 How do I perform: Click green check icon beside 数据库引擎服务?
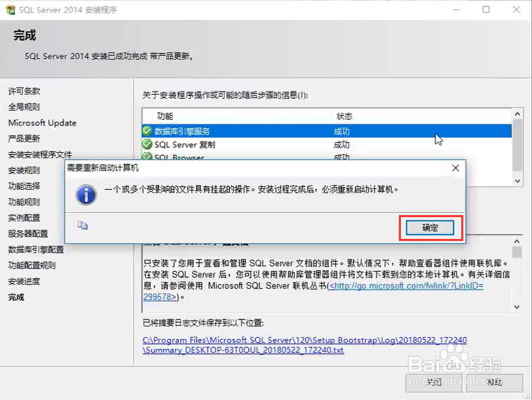click(x=147, y=131)
